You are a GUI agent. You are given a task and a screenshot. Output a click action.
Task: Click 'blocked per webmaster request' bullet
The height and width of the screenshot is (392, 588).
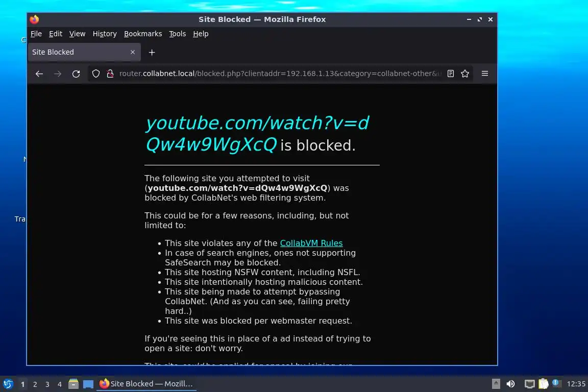tap(258, 321)
